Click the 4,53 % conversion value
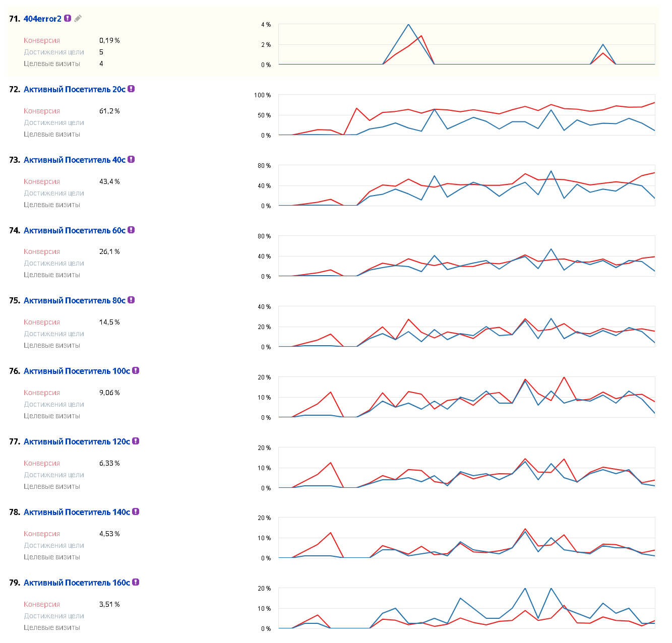 109,534
